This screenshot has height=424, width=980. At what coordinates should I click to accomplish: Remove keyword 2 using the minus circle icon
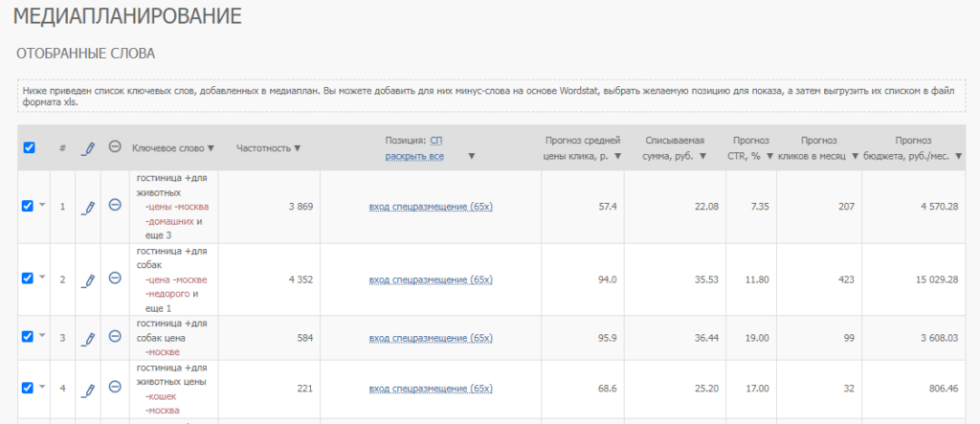(115, 279)
